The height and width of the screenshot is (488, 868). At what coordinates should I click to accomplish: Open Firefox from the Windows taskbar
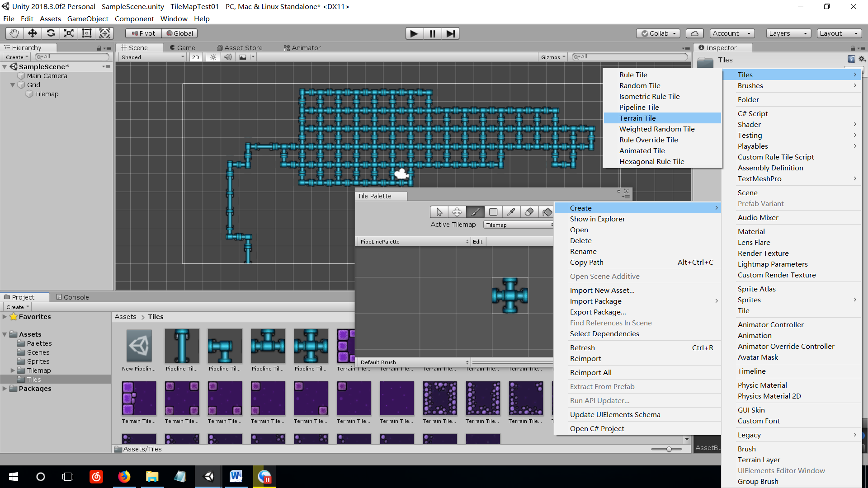124,477
